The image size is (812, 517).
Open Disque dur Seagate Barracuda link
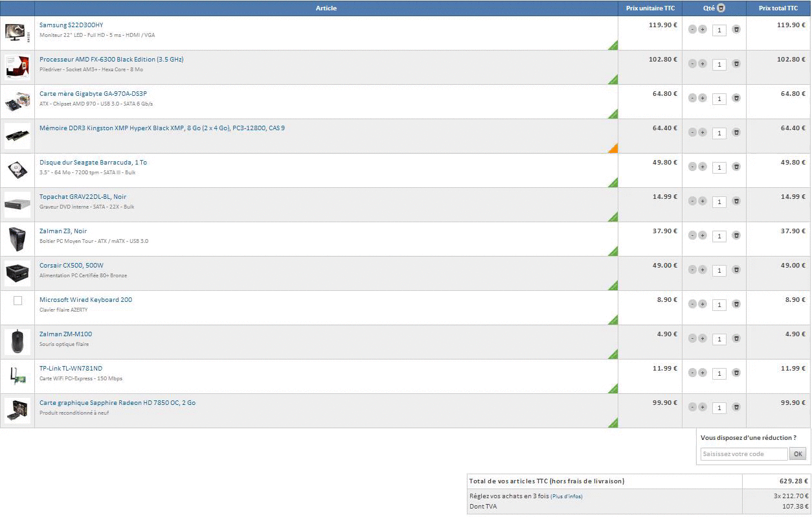93,163
